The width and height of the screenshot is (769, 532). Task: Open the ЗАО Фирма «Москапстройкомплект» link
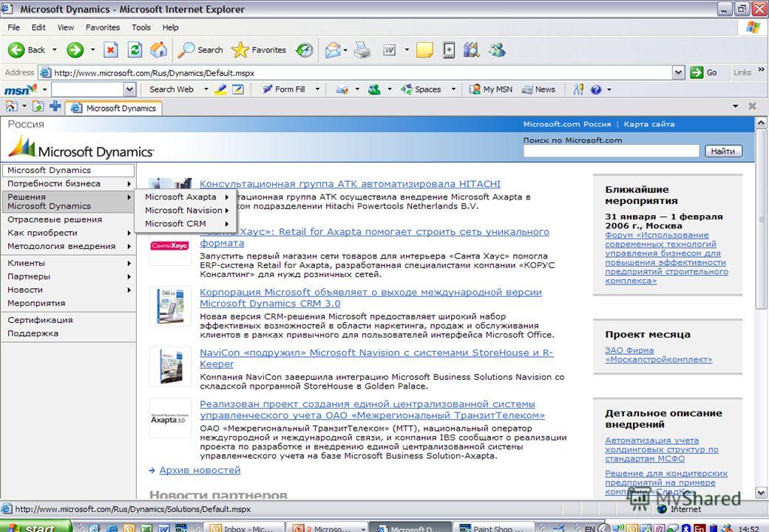(658, 355)
